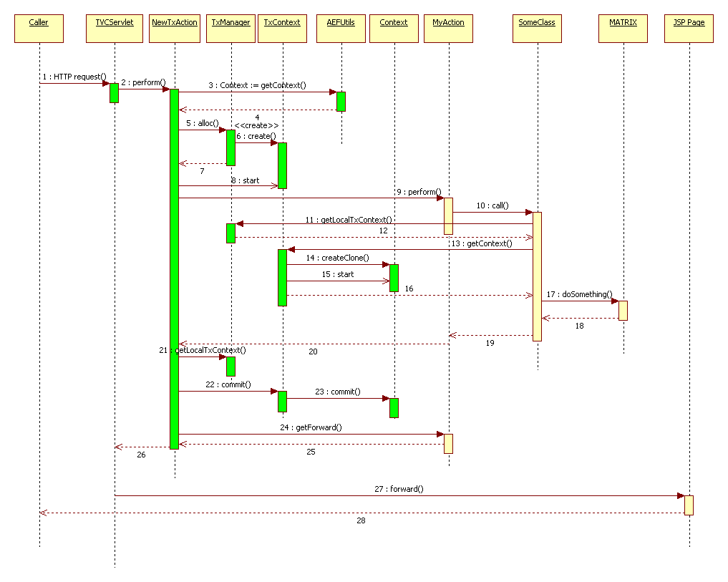Click the AEFUtils lifeline header
728x582 pixels.
coord(341,29)
